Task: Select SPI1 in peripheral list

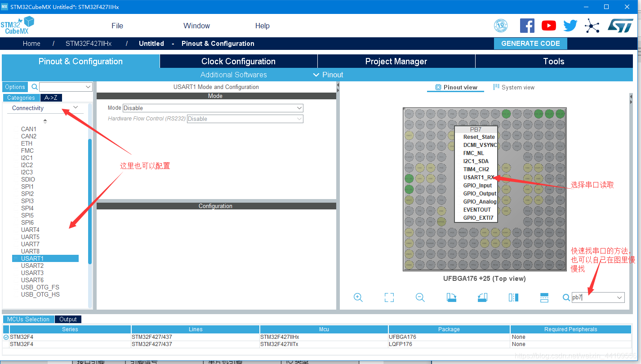Action: point(27,186)
